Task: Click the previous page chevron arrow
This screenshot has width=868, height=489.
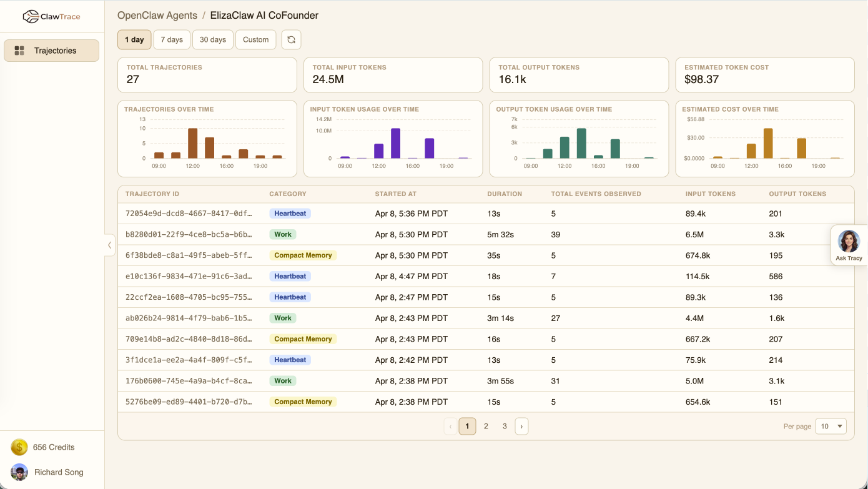Action: click(450, 426)
